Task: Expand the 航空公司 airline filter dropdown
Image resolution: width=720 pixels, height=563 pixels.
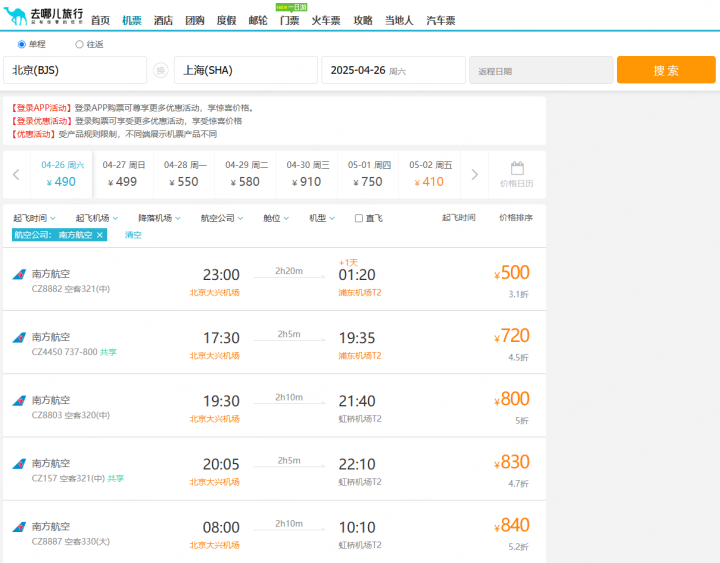Action: (222, 218)
